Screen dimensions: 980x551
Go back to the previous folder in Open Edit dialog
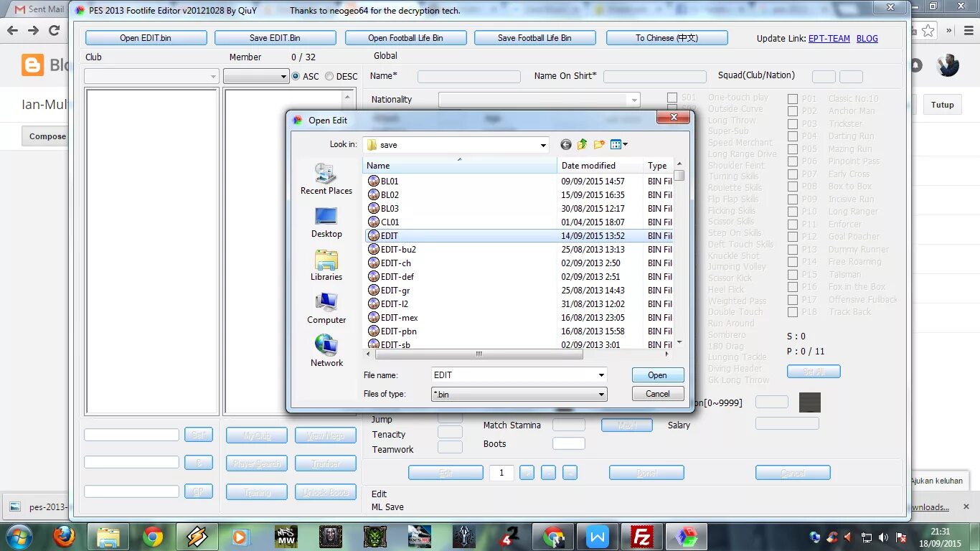point(566,145)
